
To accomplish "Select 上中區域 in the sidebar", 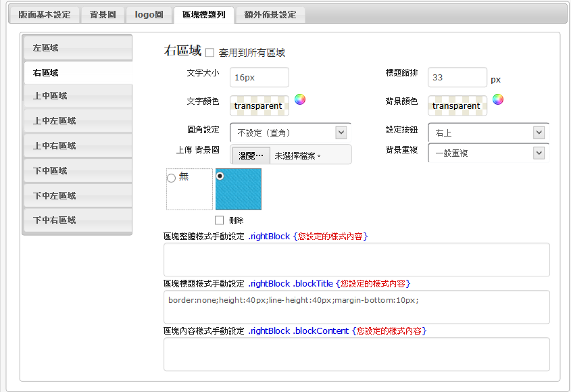I will [77, 96].
